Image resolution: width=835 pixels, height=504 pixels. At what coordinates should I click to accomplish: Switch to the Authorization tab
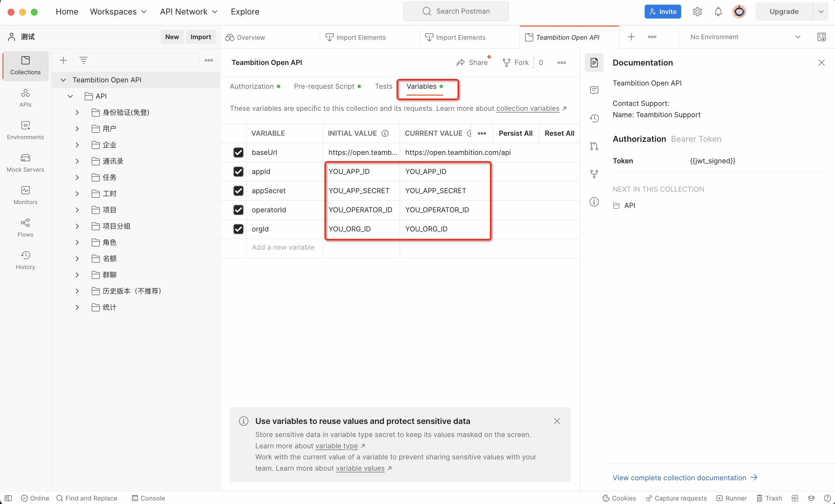252,86
